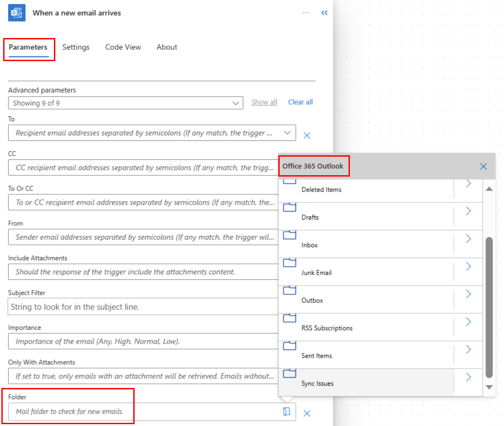Click the Office 365 Outlook trigger icon
504x426 pixels.
17,13
